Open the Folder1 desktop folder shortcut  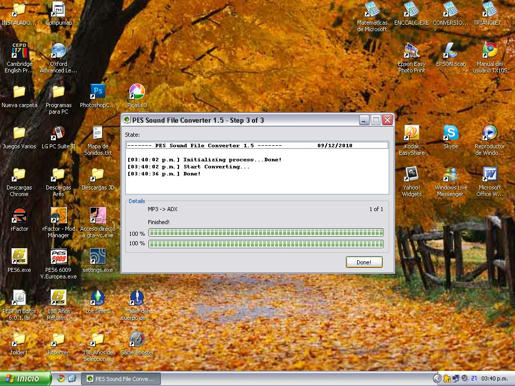[19, 343]
